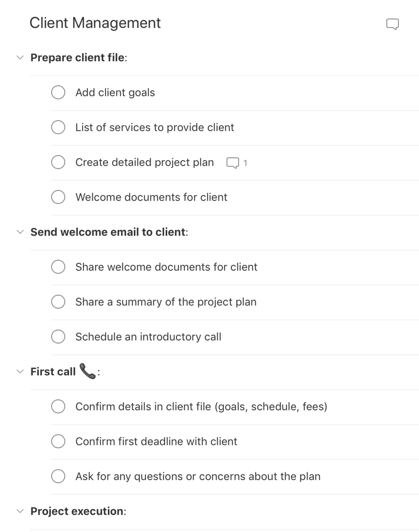Mark Schedule an introductory call complete
Screen dimensions: 419x532
(x=58, y=337)
